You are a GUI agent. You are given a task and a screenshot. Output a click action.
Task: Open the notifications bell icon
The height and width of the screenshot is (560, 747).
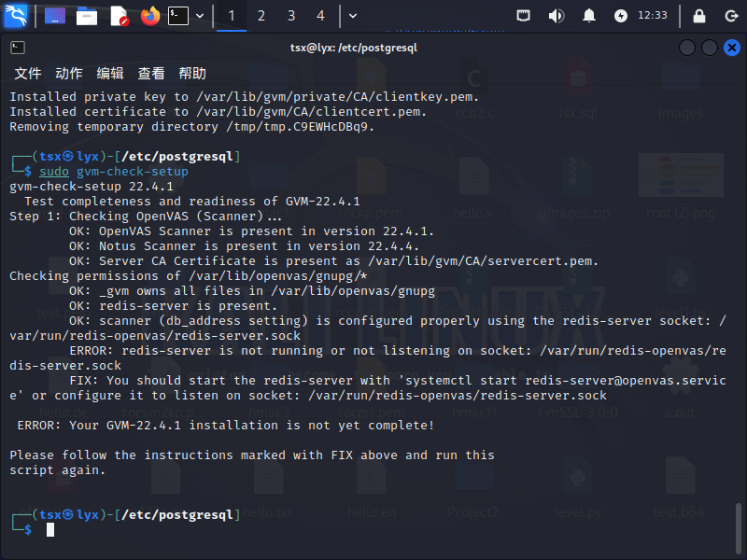coord(589,16)
